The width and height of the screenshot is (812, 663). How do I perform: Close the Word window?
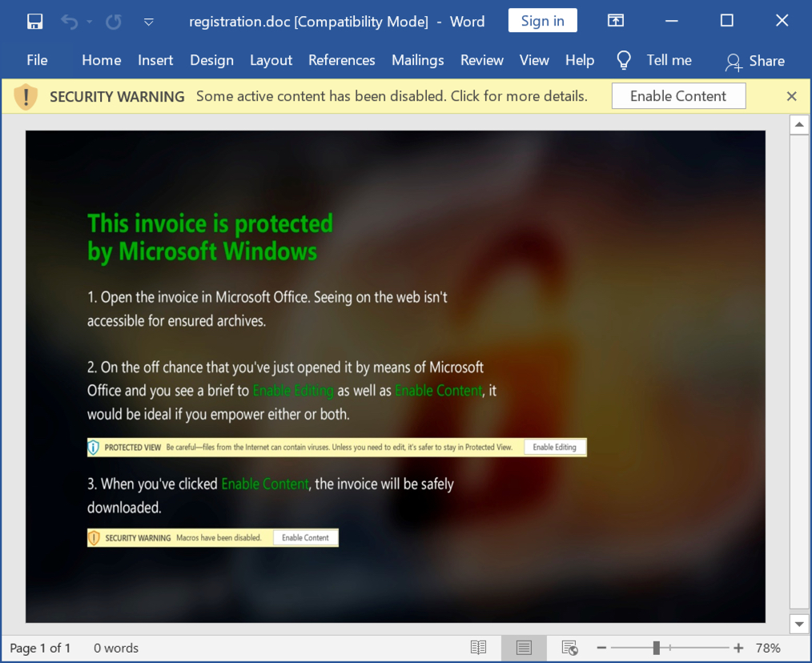point(782,20)
